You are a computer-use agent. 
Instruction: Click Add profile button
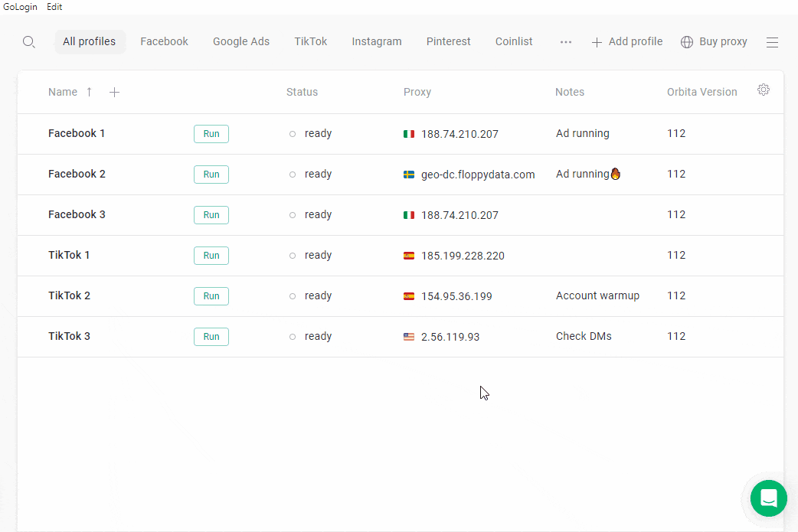coord(627,41)
